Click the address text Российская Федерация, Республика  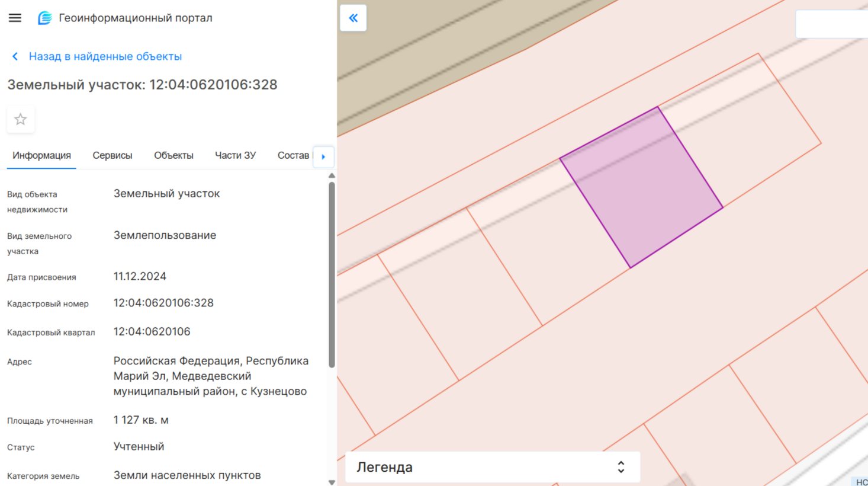(x=211, y=361)
